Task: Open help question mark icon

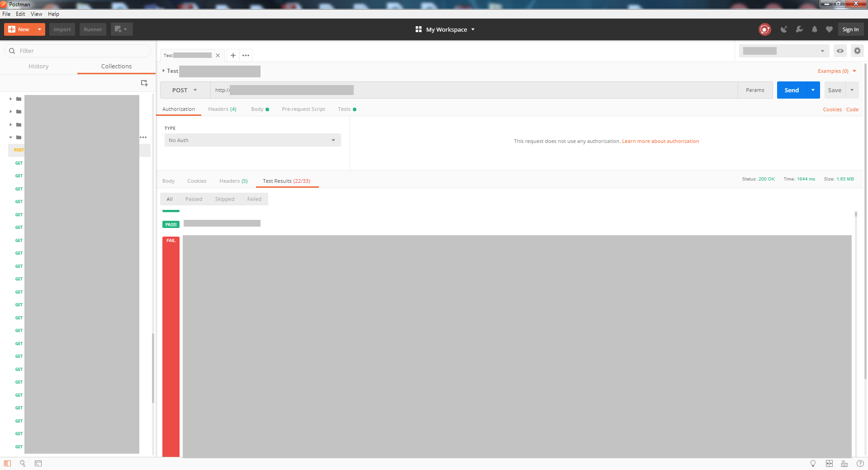Action: (x=860, y=463)
